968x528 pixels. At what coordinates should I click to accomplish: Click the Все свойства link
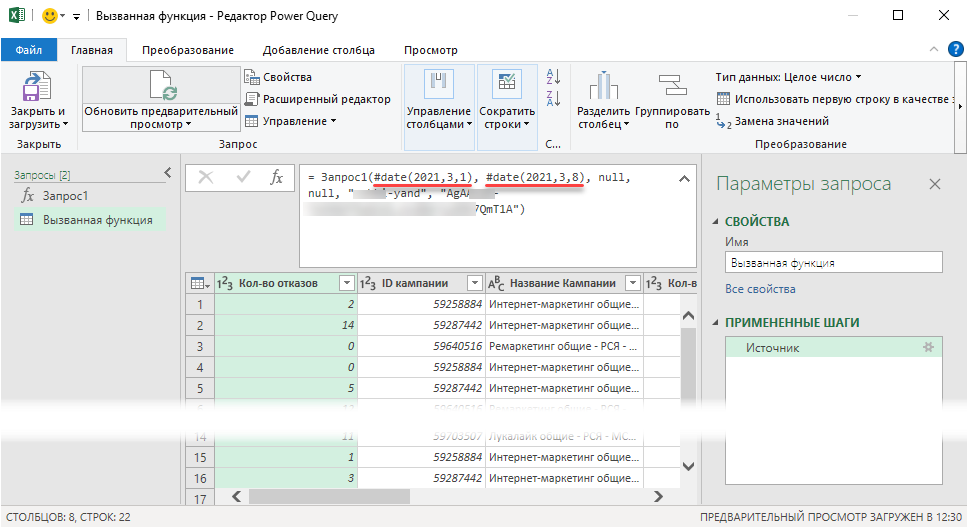click(x=760, y=289)
